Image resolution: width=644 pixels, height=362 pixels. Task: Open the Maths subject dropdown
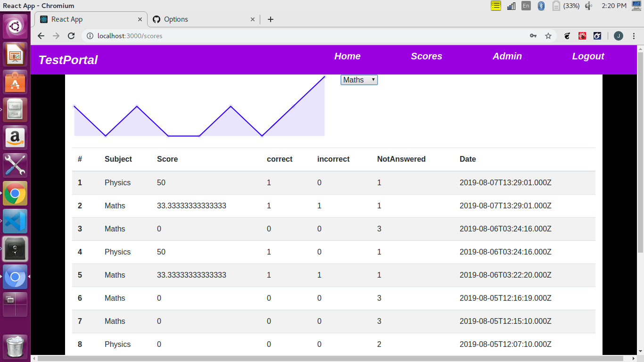click(x=359, y=80)
